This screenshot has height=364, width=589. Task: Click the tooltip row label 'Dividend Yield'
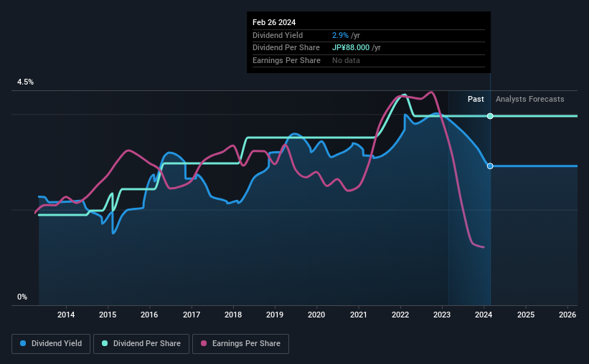pyautogui.click(x=278, y=35)
